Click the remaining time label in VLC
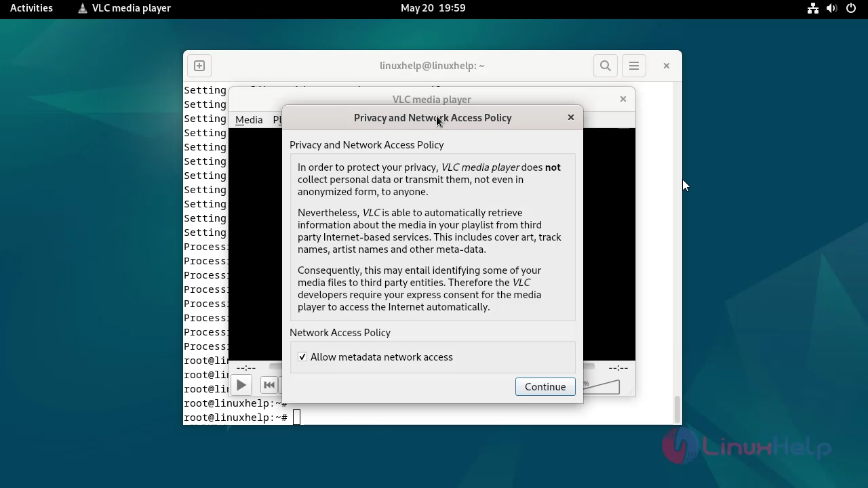The width and height of the screenshot is (868, 488). point(618,368)
